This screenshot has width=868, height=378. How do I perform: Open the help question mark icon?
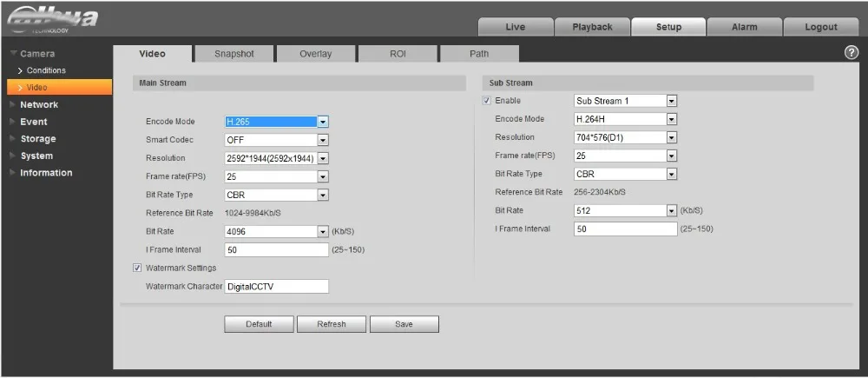tap(851, 53)
